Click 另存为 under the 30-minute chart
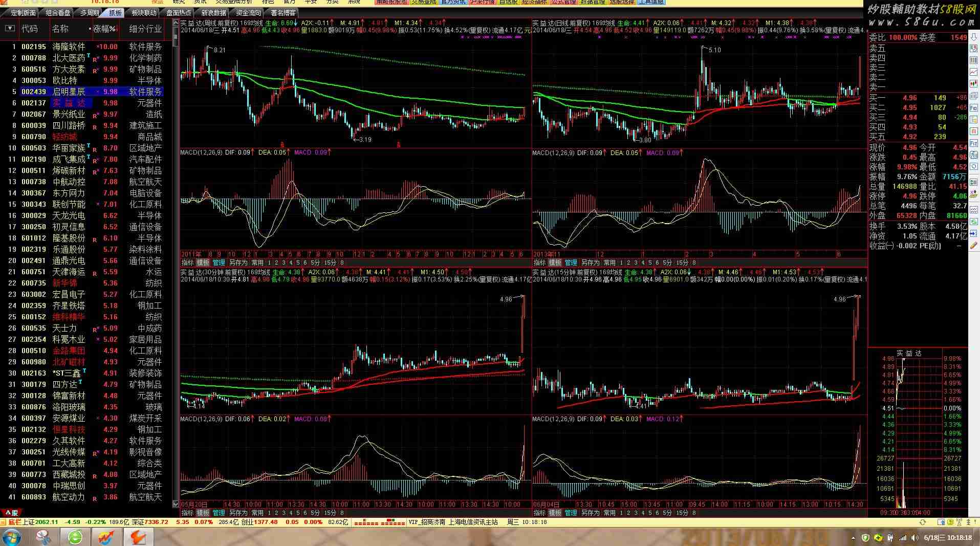 (238, 512)
